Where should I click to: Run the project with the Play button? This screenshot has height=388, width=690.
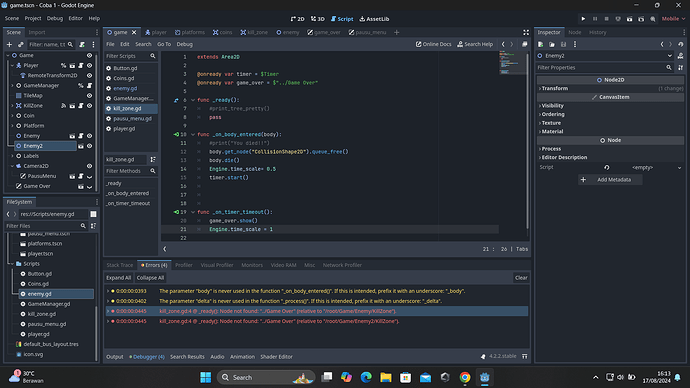pos(583,19)
